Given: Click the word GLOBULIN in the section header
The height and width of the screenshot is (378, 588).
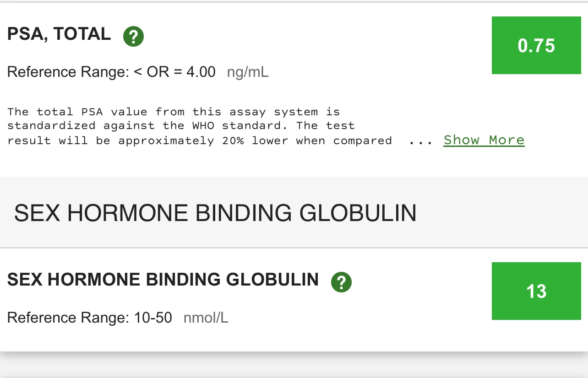Looking at the screenshot, I should click(358, 213).
